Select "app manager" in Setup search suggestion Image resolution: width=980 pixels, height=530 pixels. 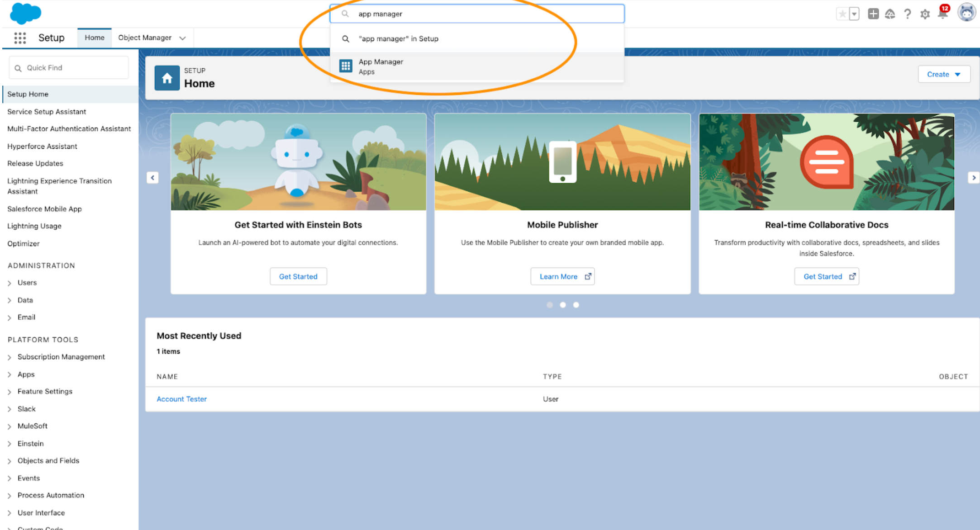pyautogui.click(x=477, y=39)
